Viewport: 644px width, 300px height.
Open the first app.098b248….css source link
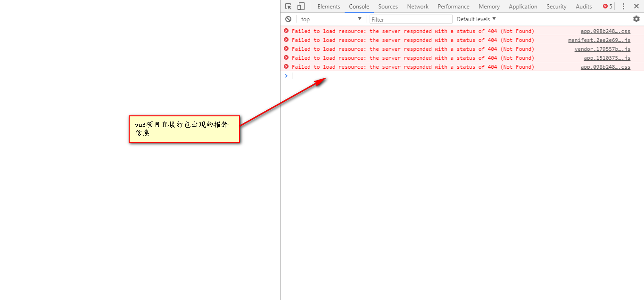pos(605,31)
